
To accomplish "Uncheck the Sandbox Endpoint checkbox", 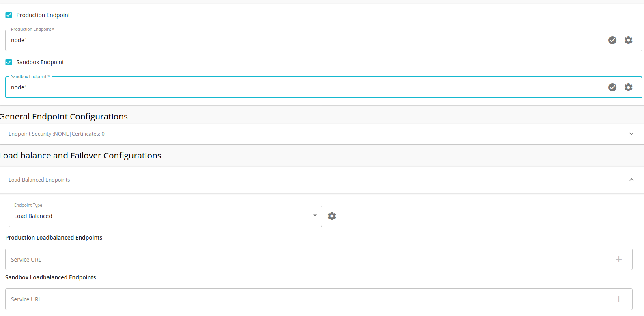I will click(9, 62).
